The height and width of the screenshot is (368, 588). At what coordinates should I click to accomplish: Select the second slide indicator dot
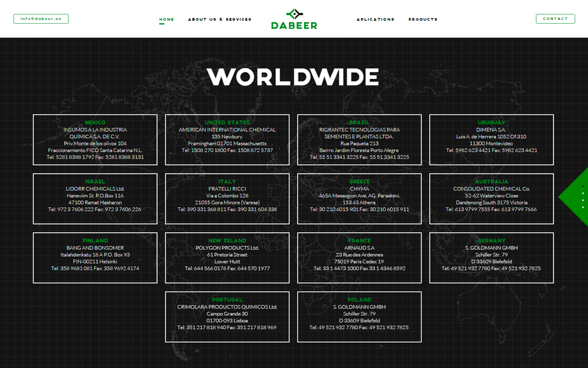[583, 193]
